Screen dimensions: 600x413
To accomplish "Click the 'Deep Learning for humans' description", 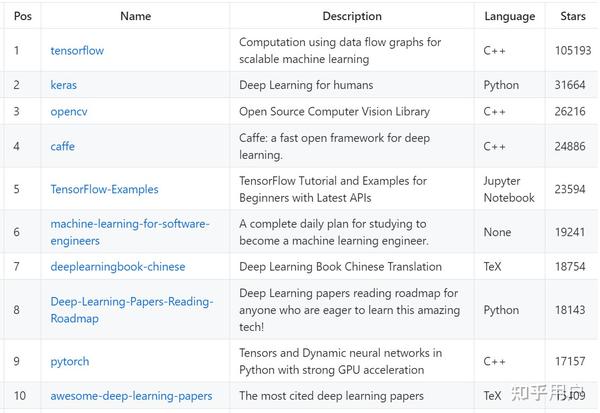I will point(306,85).
